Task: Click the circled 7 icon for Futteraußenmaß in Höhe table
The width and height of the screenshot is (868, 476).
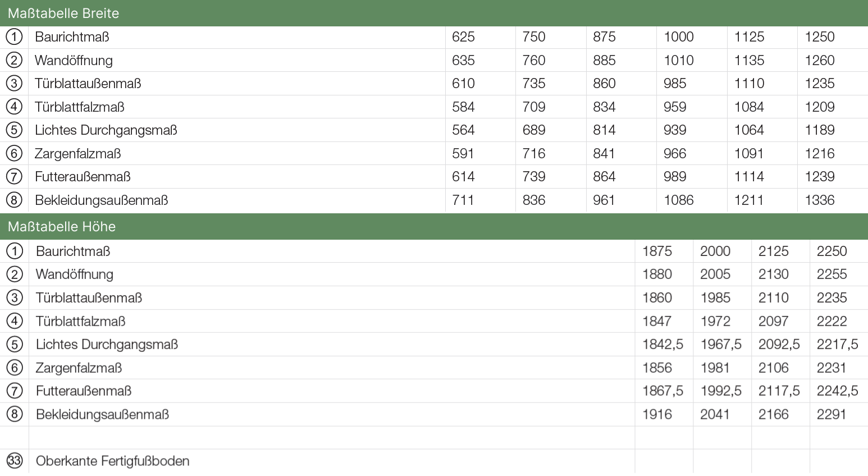Action: (x=14, y=391)
